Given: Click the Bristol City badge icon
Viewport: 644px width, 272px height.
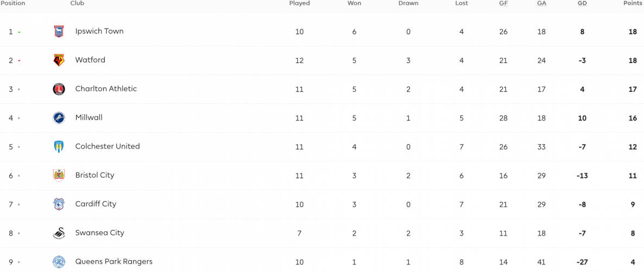Looking at the screenshot, I should coord(59,175).
